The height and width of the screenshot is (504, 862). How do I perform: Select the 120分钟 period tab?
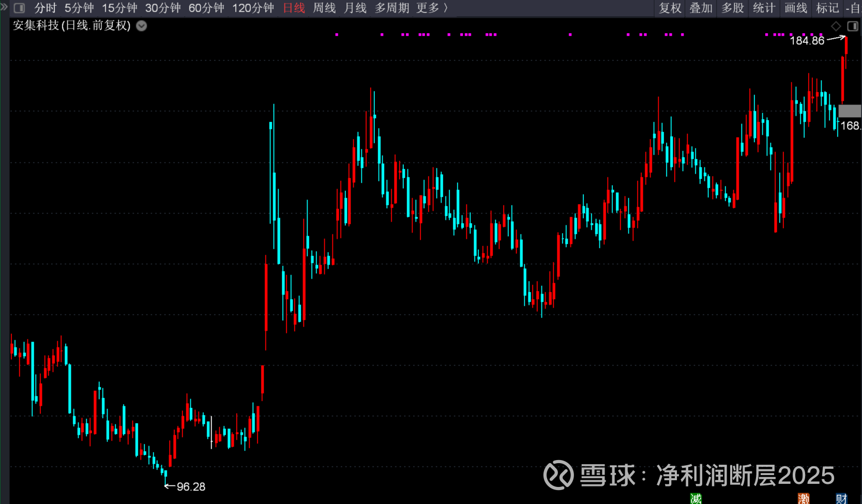click(x=253, y=8)
